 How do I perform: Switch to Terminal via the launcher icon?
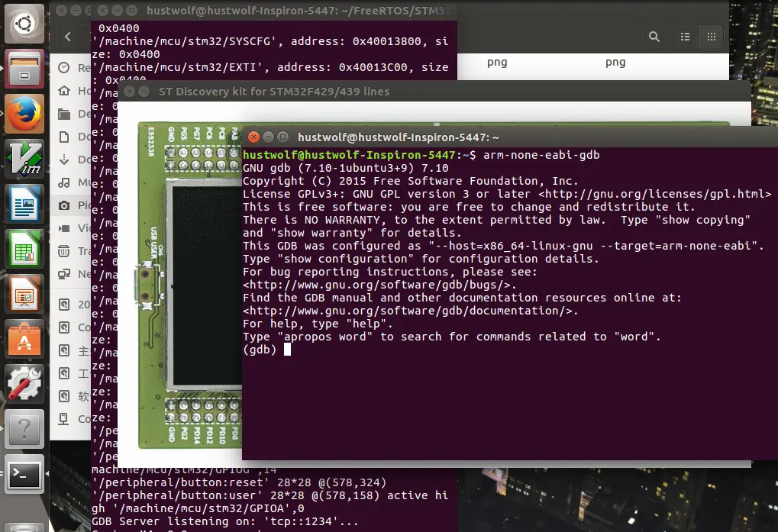pyautogui.click(x=24, y=475)
